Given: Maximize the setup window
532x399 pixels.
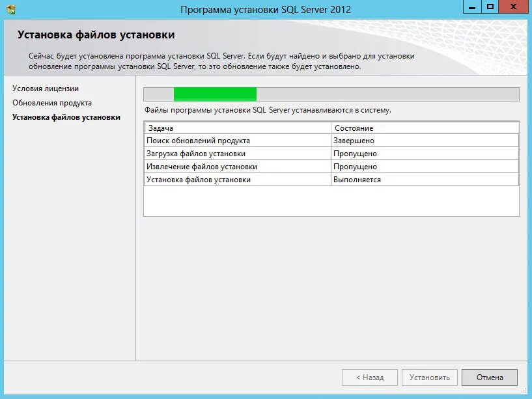Looking at the screenshot, I should [490, 7].
